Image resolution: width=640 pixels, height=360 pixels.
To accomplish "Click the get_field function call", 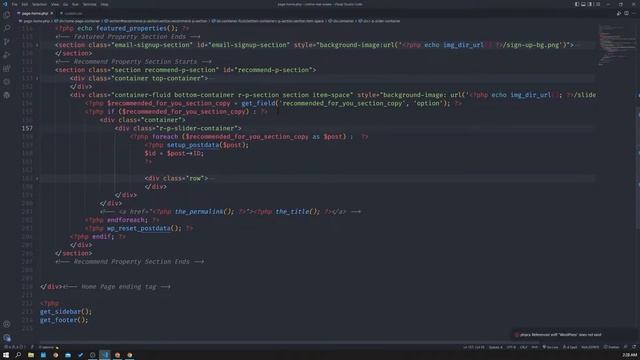I will pos(258,103).
